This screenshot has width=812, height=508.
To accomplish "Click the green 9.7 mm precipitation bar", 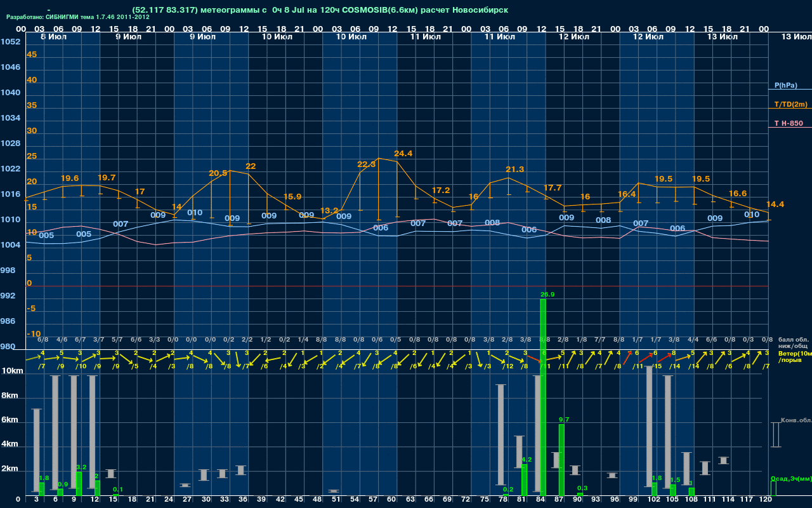I will pyautogui.click(x=561, y=460).
